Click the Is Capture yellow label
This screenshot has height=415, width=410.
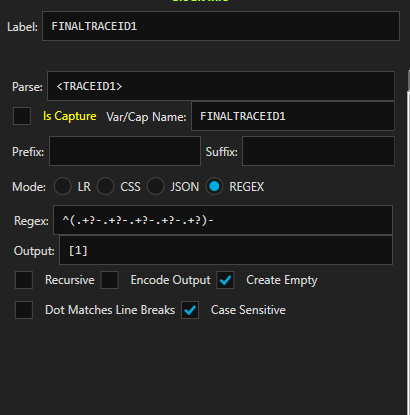pos(70,116)
